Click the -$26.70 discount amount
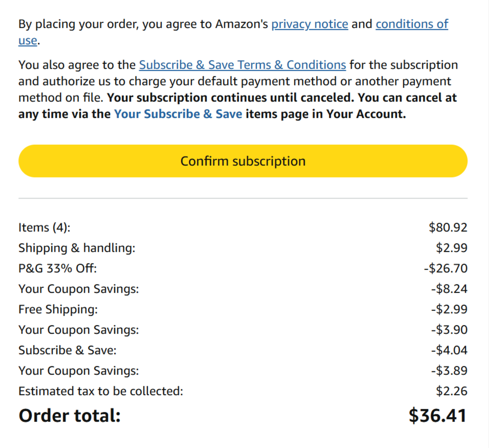 (x=446, y=268)
